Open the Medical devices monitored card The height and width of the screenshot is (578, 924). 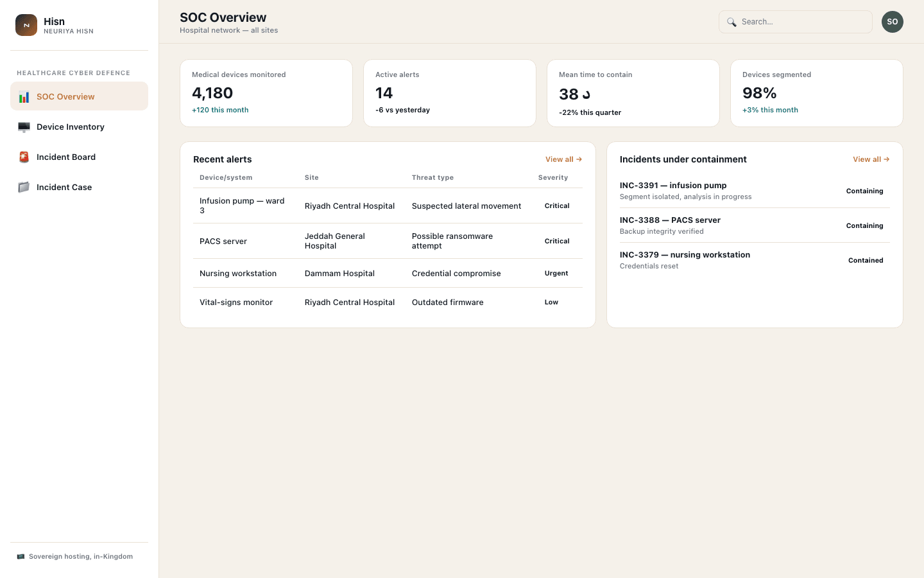coord(266,93)
